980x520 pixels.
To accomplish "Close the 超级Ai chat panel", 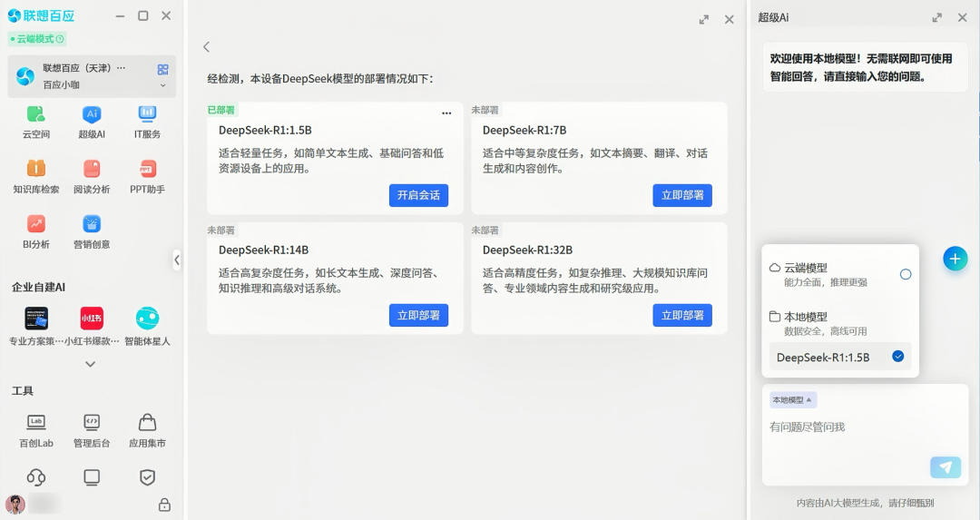I will [x=963, y=17].
